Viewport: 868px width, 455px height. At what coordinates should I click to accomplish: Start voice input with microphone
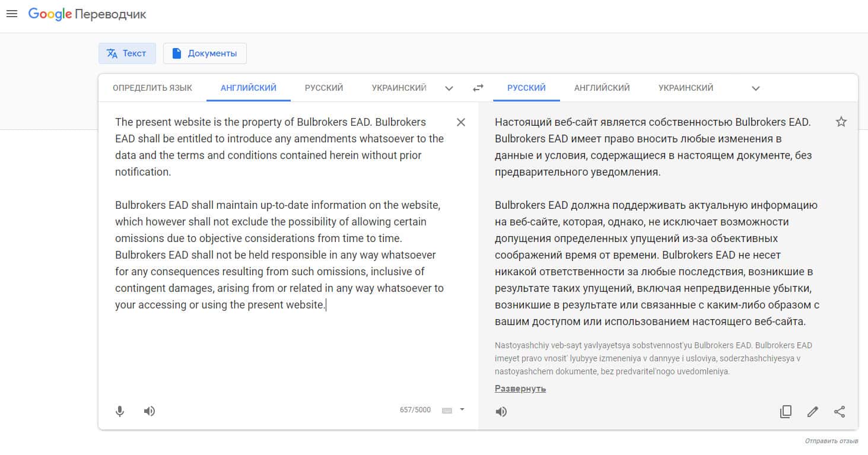pos(120,411)
